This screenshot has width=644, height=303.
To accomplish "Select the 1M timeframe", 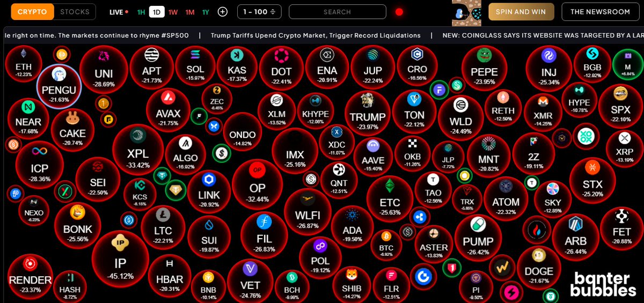I will 190,12.
